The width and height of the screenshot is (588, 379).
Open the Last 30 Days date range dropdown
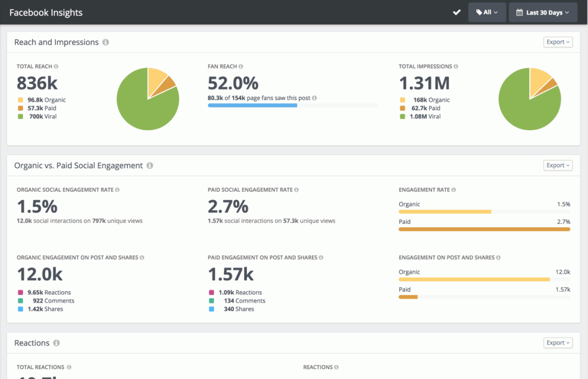(543, 13)
